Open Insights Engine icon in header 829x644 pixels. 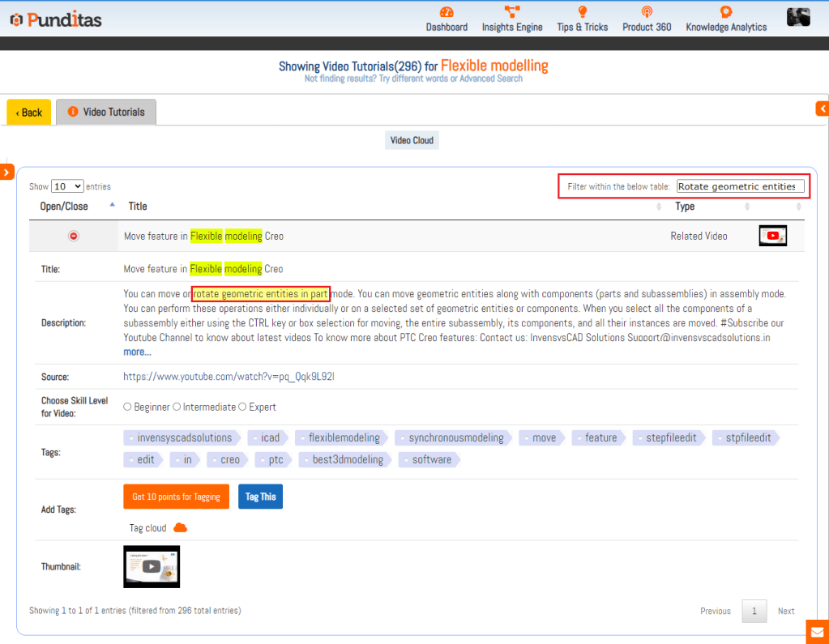pos(512,11)
